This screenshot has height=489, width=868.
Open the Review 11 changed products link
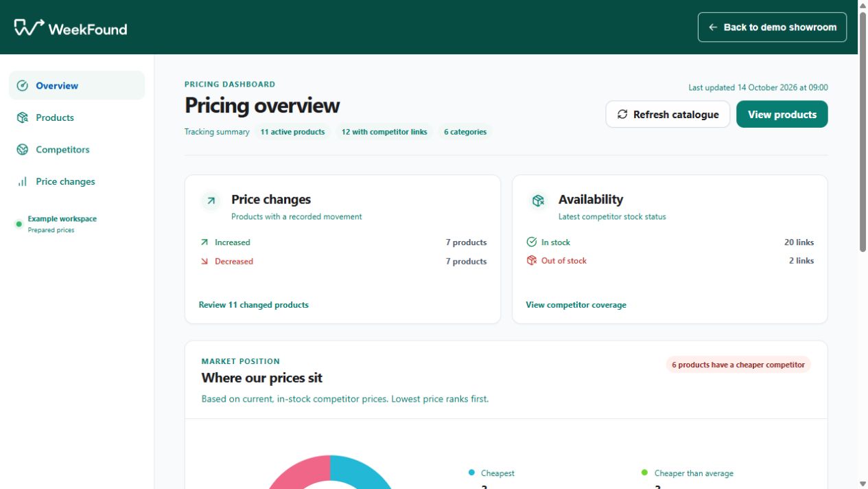(x=253, y=305)
